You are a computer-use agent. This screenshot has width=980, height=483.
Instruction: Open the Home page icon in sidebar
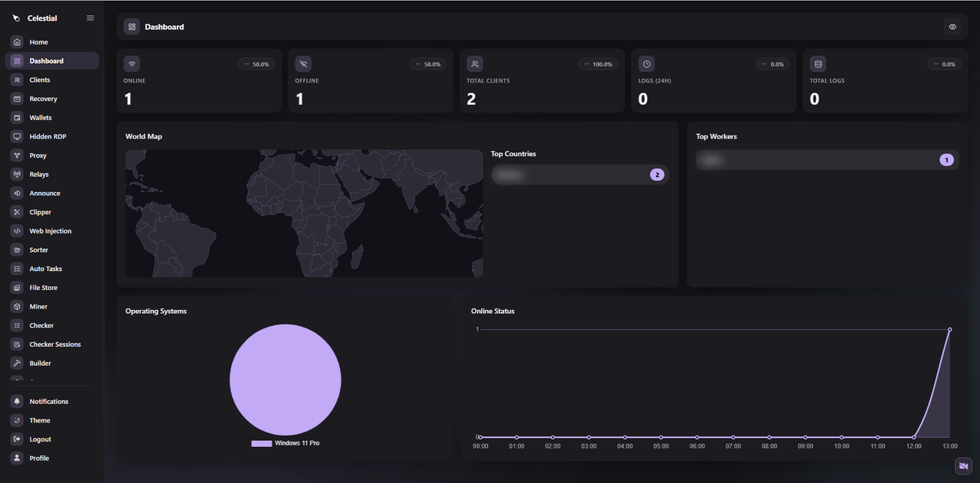point(17,42)
